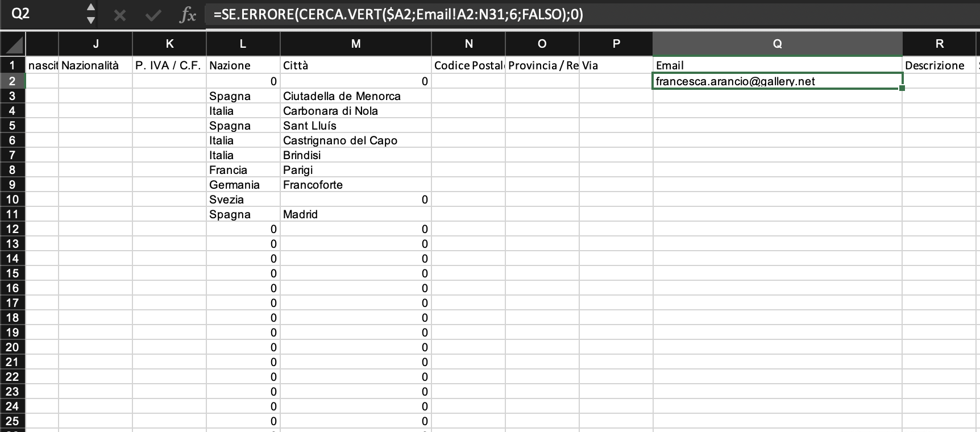This screenshot has height=432, width=980.
Task: Click the Name Box up arrow
Action: tap(90, 7)
